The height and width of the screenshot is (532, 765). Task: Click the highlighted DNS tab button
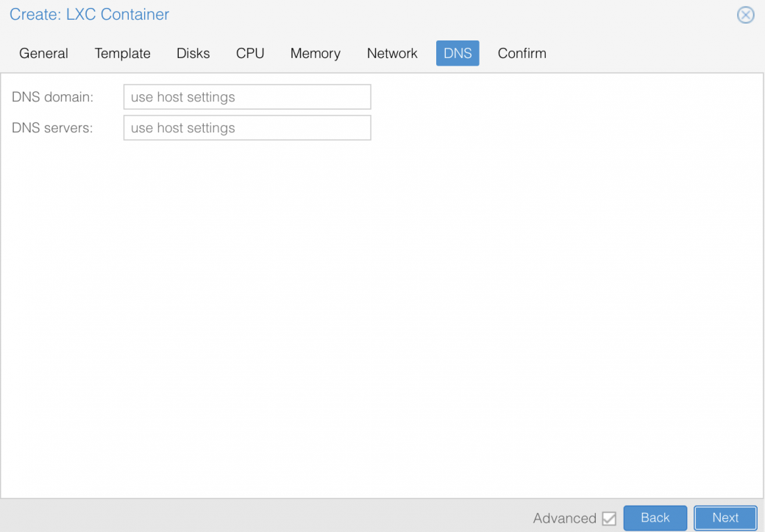(457, 53)
